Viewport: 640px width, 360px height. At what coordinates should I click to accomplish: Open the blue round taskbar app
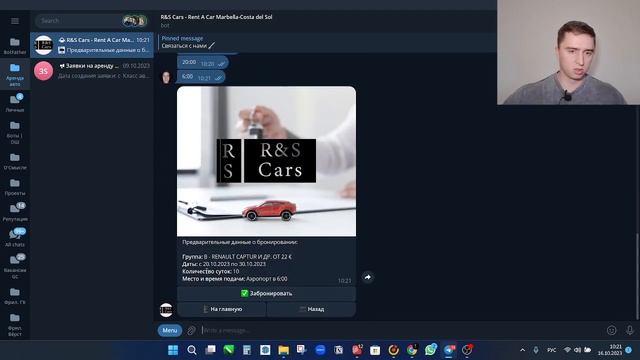tap(320, 350)
